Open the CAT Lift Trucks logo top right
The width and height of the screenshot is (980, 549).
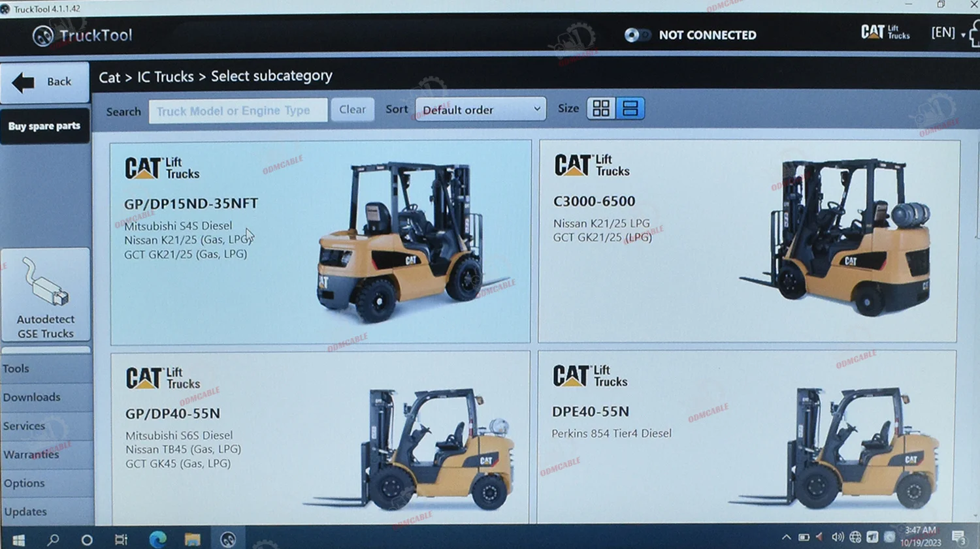[885, 31]
